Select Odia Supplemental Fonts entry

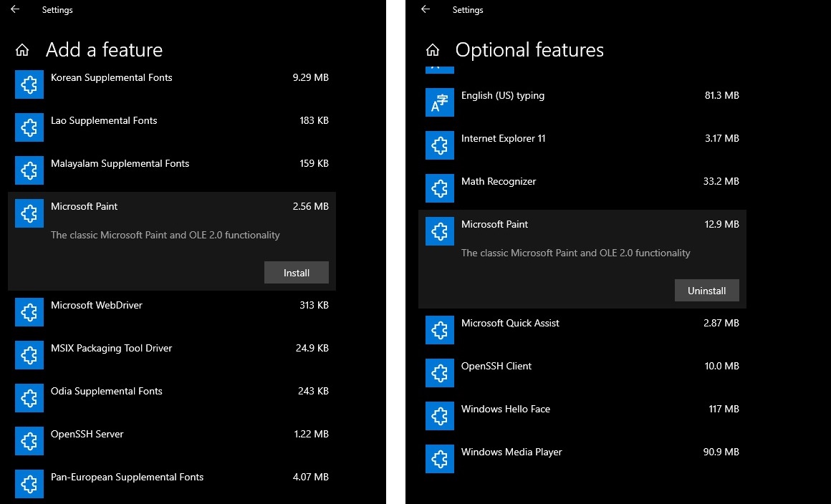point(172,398)
